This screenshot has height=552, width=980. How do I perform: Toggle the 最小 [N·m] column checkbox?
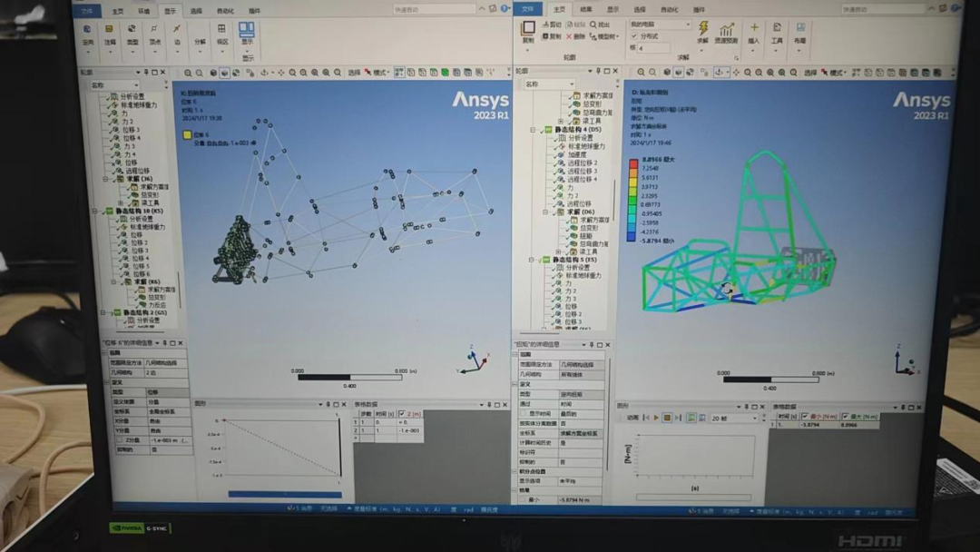[804, 417]
